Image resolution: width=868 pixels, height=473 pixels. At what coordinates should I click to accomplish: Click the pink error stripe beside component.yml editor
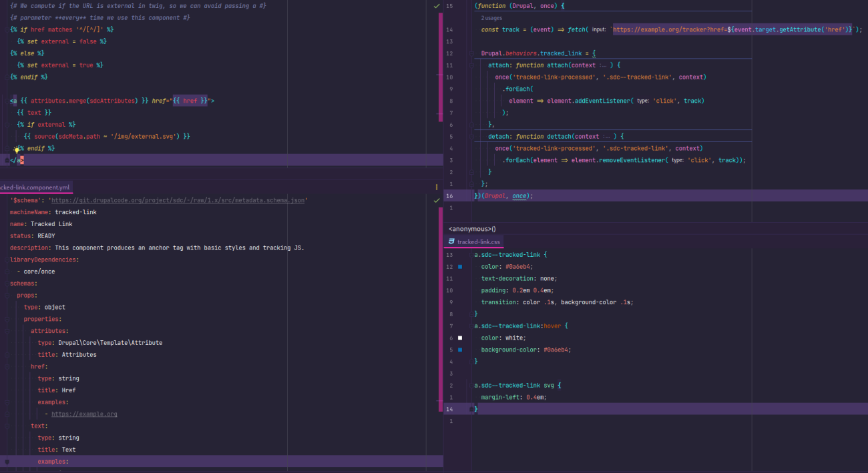tap(441, 309)
